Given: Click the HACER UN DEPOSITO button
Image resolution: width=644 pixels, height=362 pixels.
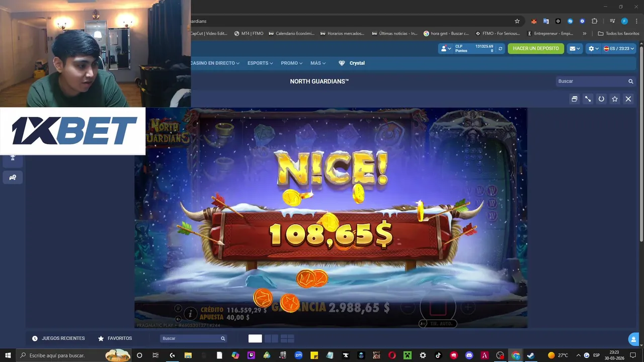Looking at the screenshot, I should [536, 48].
